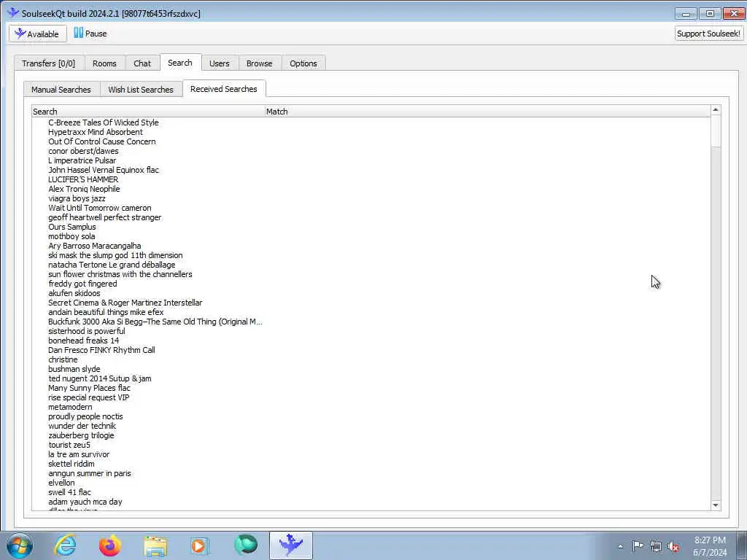The width and height of the screenshot is (747, 560).
Task: Open the Chat tab
Action: (x=142, y=63)
